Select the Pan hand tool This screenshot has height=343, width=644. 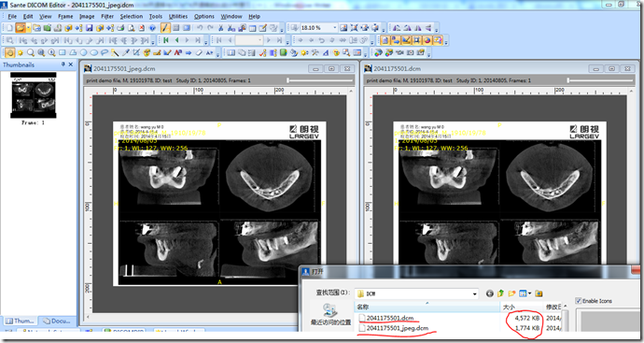[x=9, y=53]
